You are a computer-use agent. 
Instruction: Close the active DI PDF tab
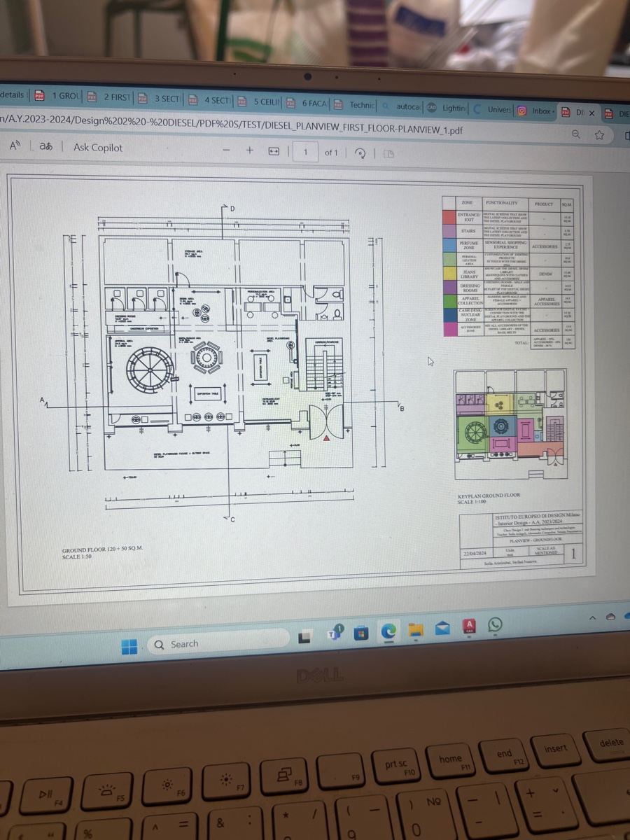click(x=591, y=113)
